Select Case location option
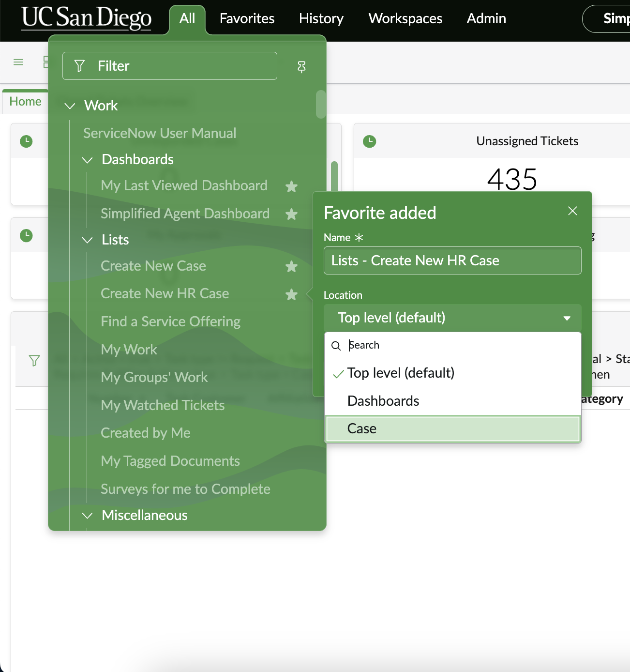630x672 pixels. coord(452,428)
